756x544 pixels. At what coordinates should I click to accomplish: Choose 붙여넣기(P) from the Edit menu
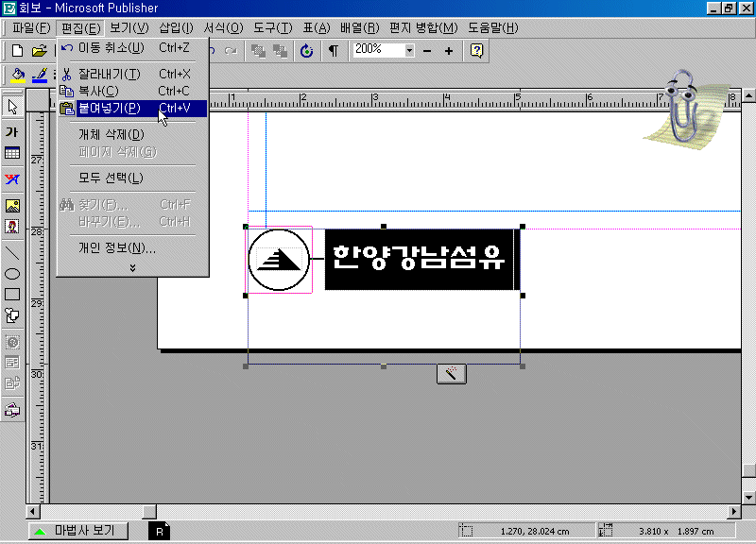point(132,109)
